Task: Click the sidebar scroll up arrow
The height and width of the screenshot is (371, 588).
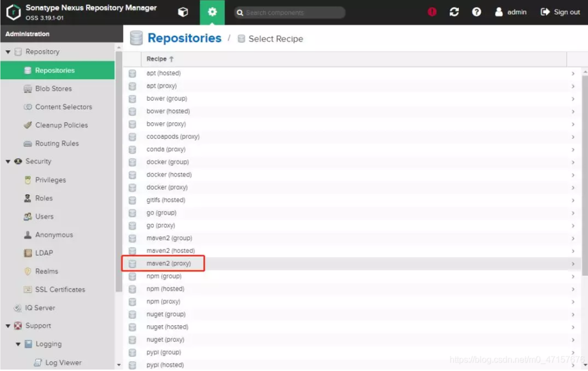Action: tap(119, 47)
